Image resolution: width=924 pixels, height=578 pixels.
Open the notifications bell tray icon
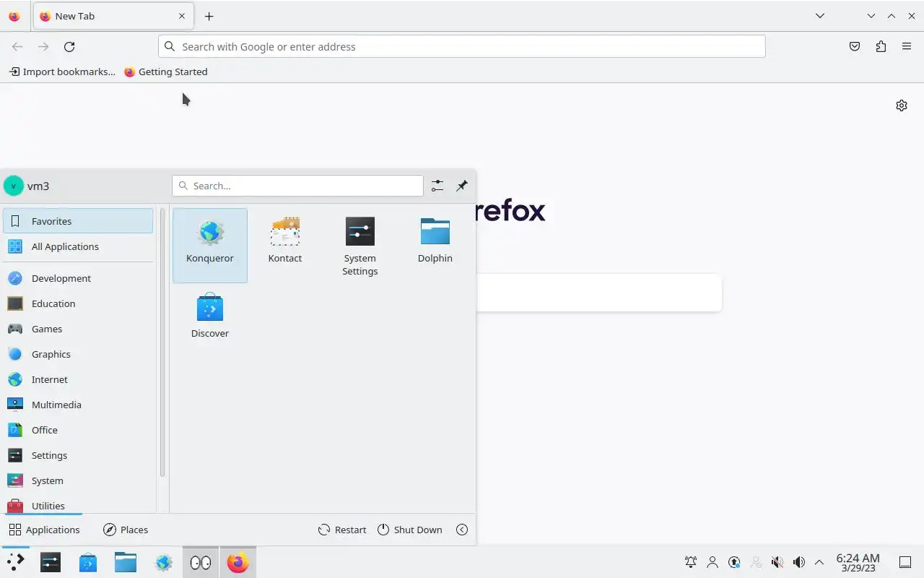pyautogui.click(x=691, y=562)
